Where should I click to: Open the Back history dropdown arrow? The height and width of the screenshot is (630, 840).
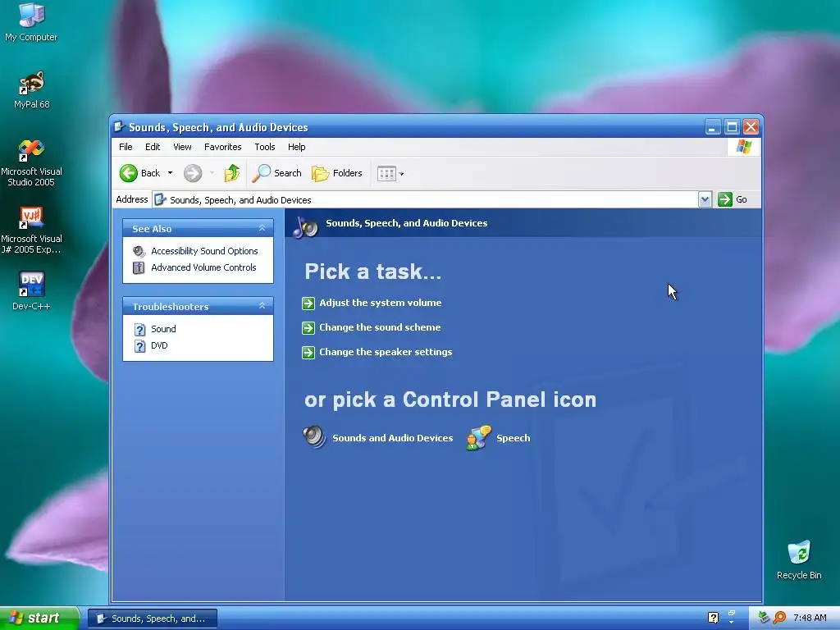pyautogui.click(x=171, y=173)
